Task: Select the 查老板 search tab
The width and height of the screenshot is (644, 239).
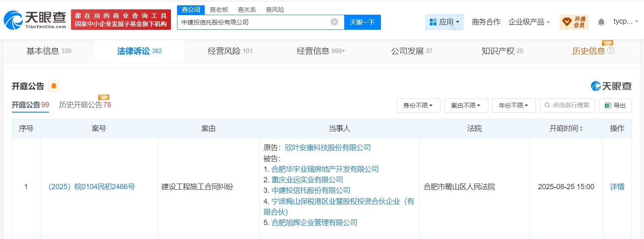Action: [219, 10]
